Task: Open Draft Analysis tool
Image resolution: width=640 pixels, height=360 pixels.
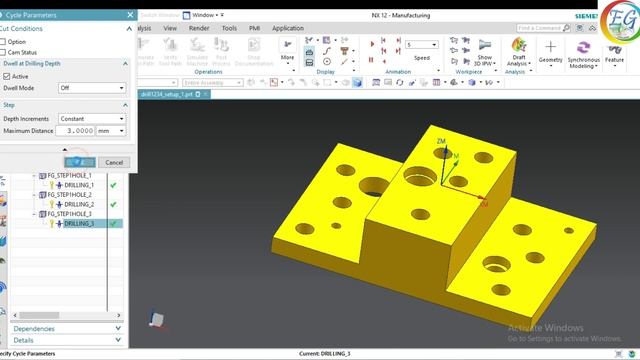Action: pos(519,52)
